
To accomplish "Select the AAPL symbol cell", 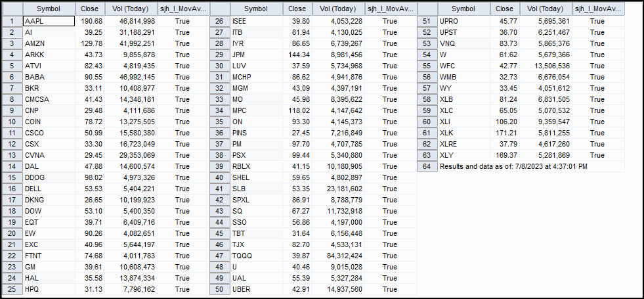I will [49, 21].
